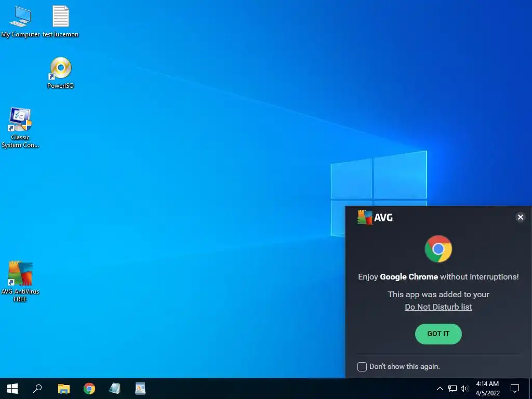Select the My Computer desktop icon
Viewport: 532px width, 399px height.
coord(20,22)
